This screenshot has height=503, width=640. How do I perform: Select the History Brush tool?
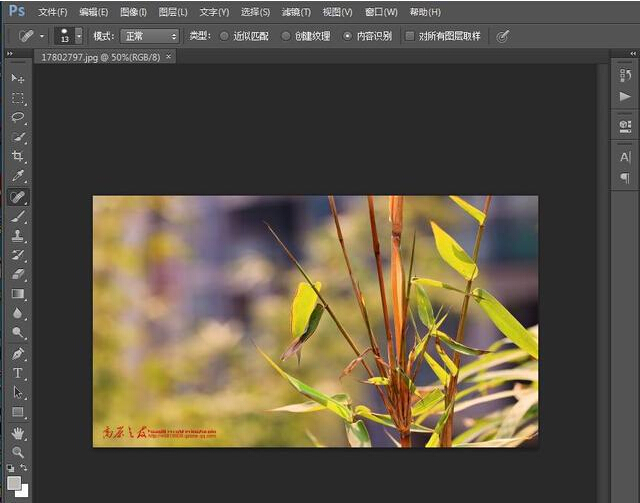18,255
